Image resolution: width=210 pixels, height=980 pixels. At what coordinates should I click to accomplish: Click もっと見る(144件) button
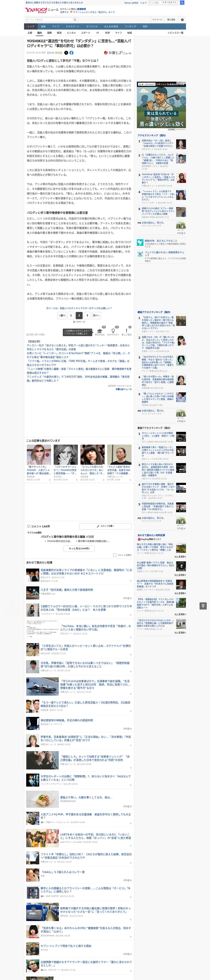79,549
